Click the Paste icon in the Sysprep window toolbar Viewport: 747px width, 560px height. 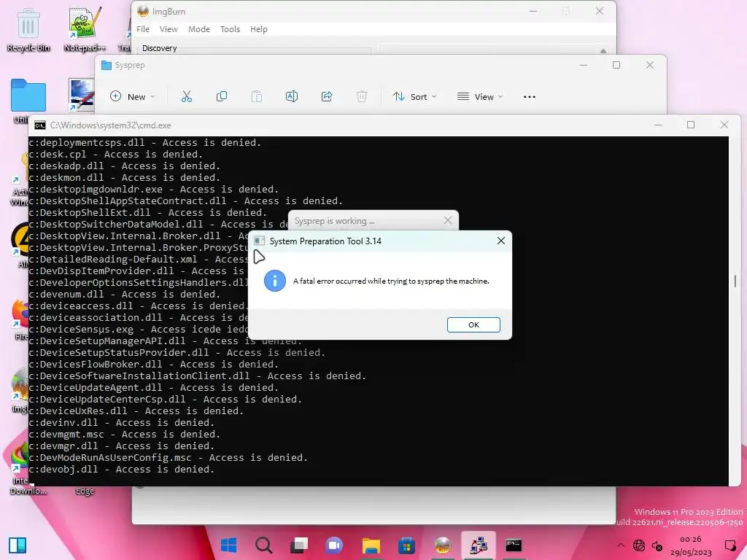pos(257,97)
